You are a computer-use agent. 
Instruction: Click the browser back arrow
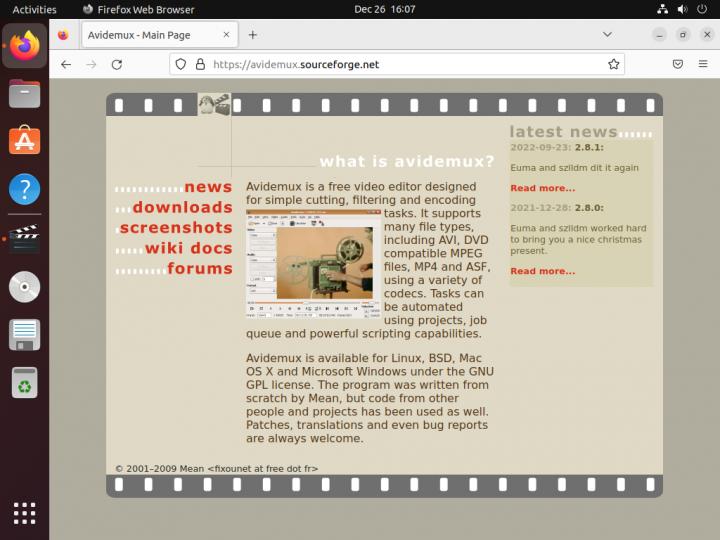tap(66, 64)
